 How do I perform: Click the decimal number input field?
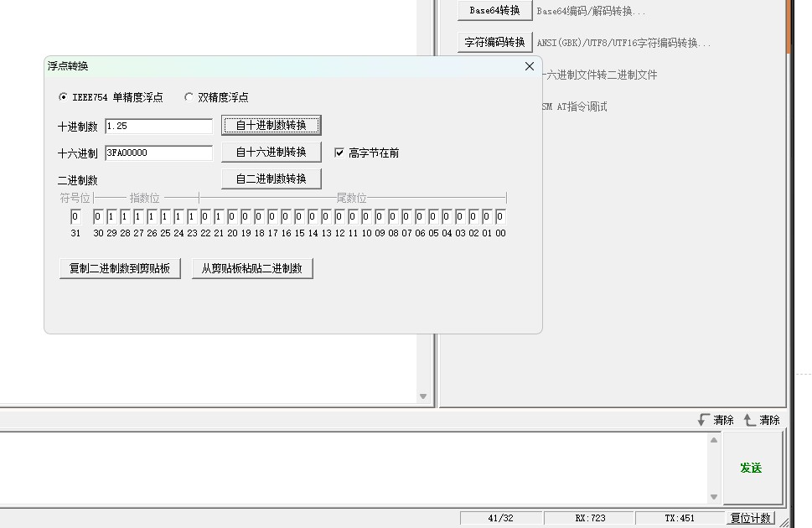point(158,126)
